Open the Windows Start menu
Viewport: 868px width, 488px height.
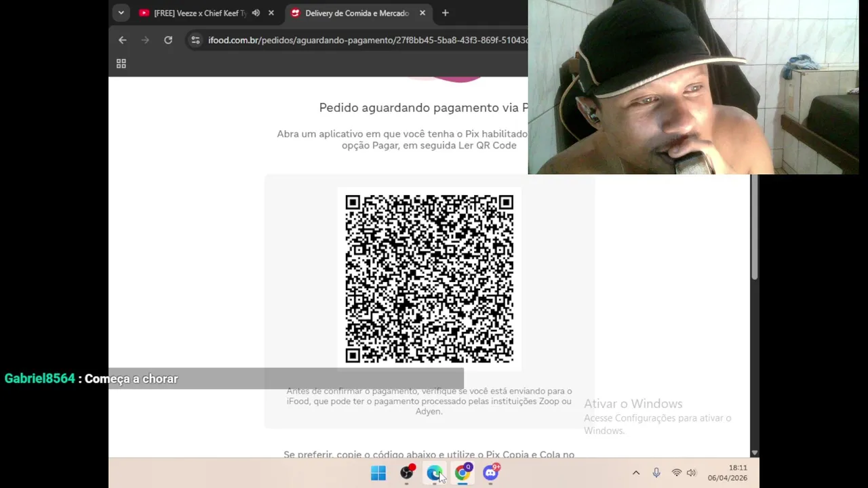click(x=378, y=473)
